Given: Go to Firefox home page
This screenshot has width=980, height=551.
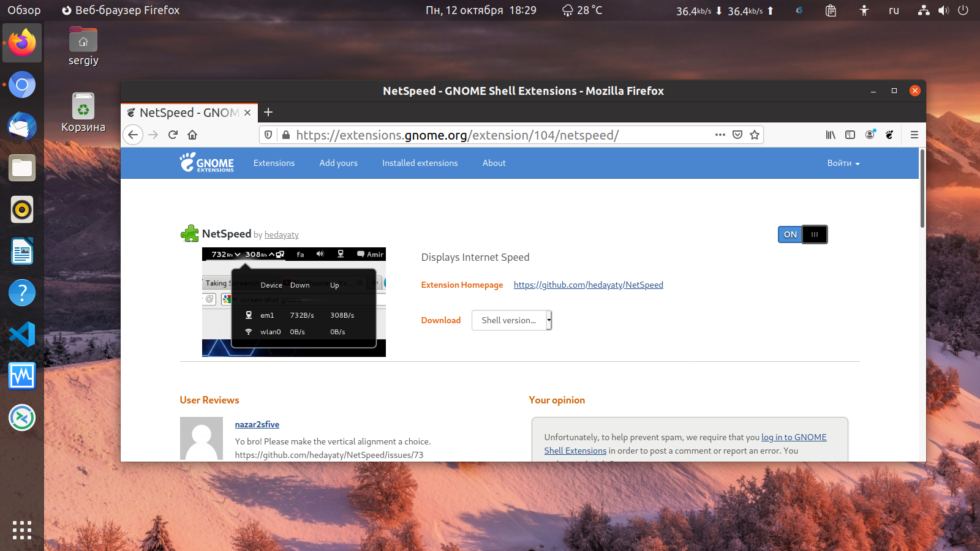Looking at the screenshot, I should pyautogui.click(x=192, y=135).
